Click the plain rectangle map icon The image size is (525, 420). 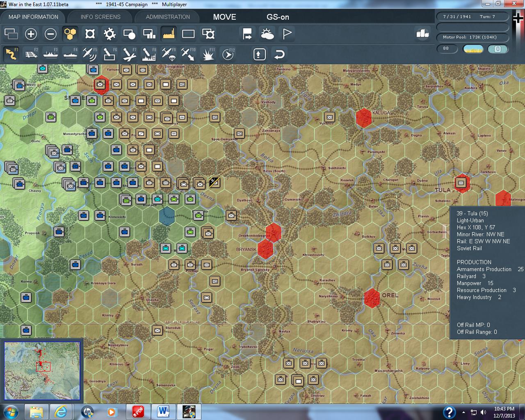[x=188, y=34]
